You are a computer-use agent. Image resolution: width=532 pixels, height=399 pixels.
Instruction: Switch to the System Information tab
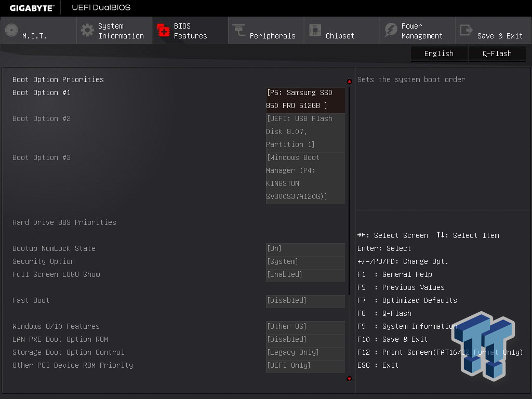click(114, 30)
